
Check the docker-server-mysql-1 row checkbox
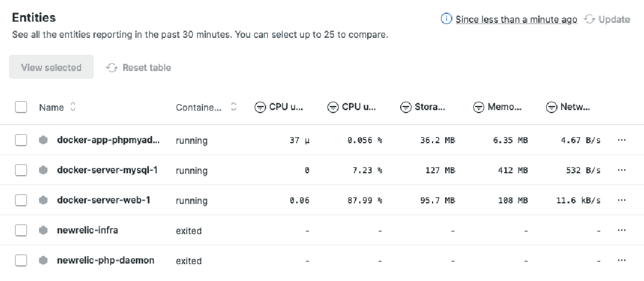pos(21,170)
